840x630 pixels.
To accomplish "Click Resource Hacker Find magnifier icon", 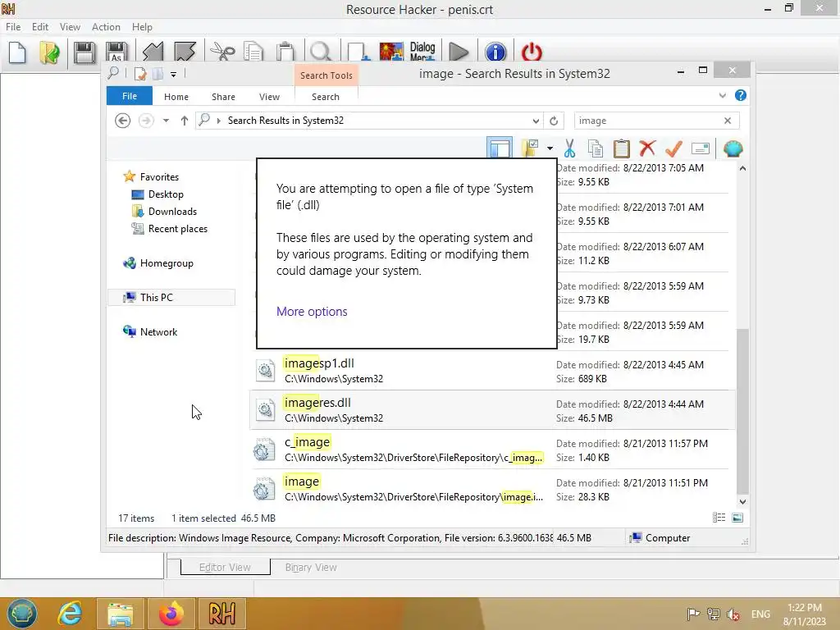I will point(321,52).
